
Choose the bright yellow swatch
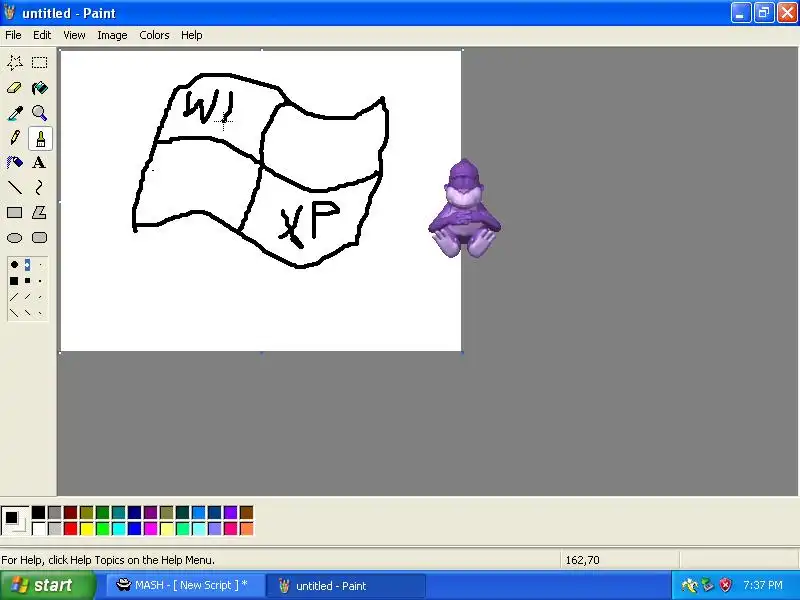(x=86, y=529)
